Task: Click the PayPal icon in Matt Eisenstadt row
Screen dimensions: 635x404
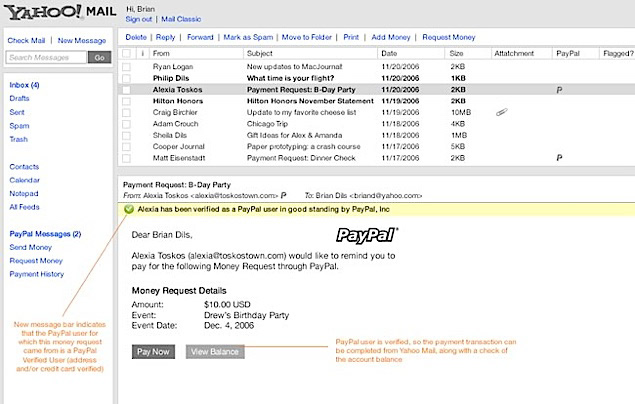Action: (x=559, y=158)
